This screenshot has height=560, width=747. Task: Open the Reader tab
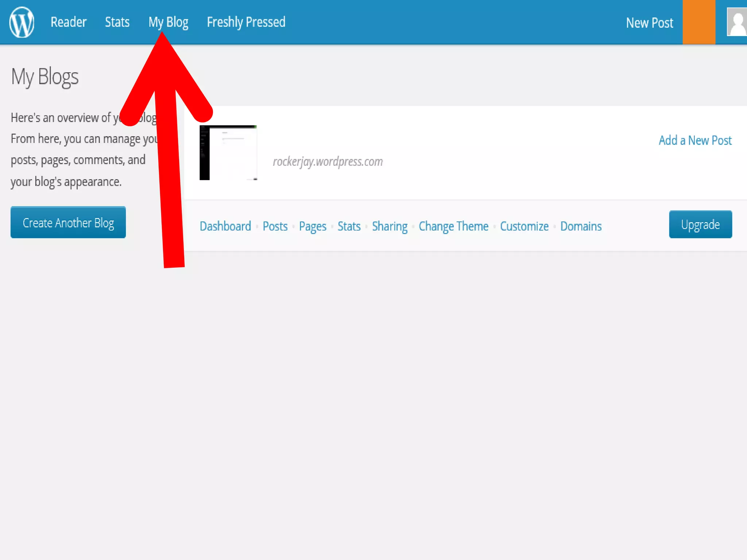click(x=68, y=22)
